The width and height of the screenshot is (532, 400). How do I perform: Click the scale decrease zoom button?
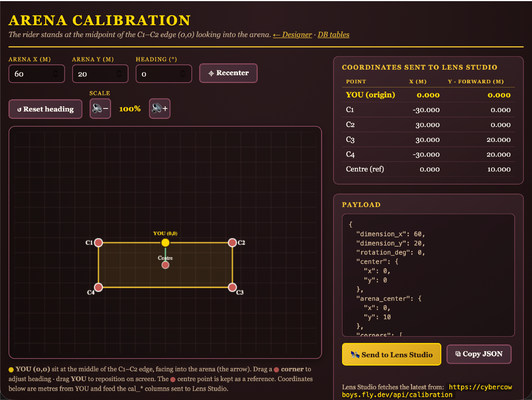(x=100, y=109)
